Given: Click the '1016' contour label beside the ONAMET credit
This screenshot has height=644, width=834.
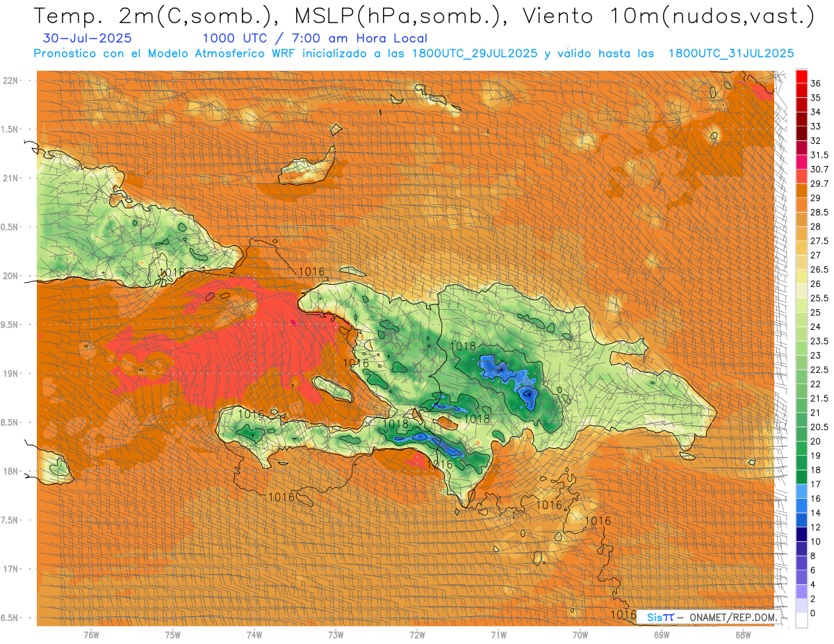Looking at the screenshot, I should 623,615.
